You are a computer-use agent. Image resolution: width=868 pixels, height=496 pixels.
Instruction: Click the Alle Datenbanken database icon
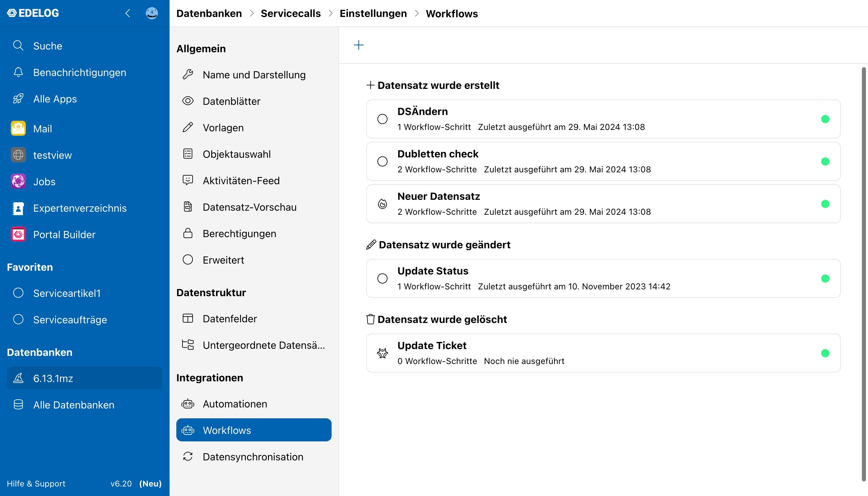(18, 405)
